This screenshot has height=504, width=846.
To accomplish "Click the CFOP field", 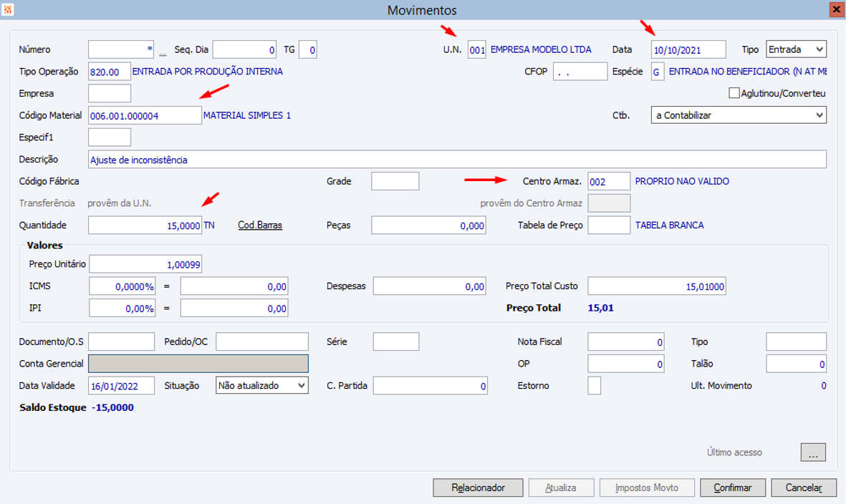I will tap(580, 71).
